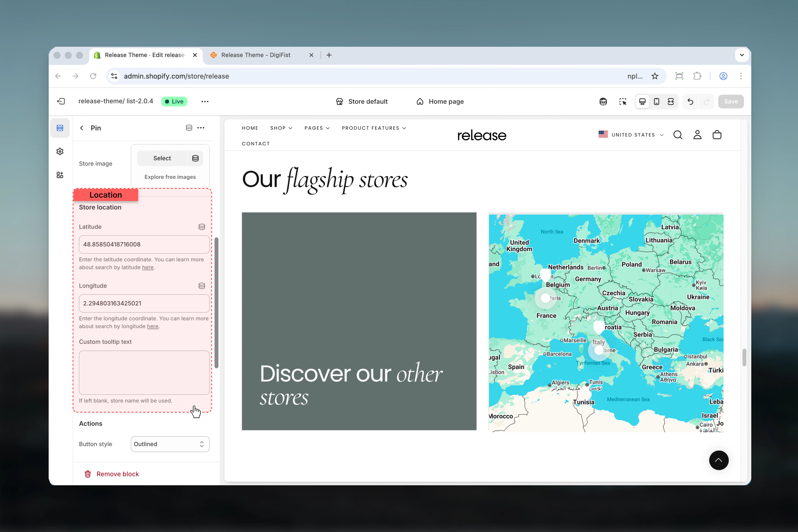Image resolution: width=798 pixels, height=532 pixels.
Task: Click the Explore free images link
Action: pyautogui.click(x=170, y=177)
